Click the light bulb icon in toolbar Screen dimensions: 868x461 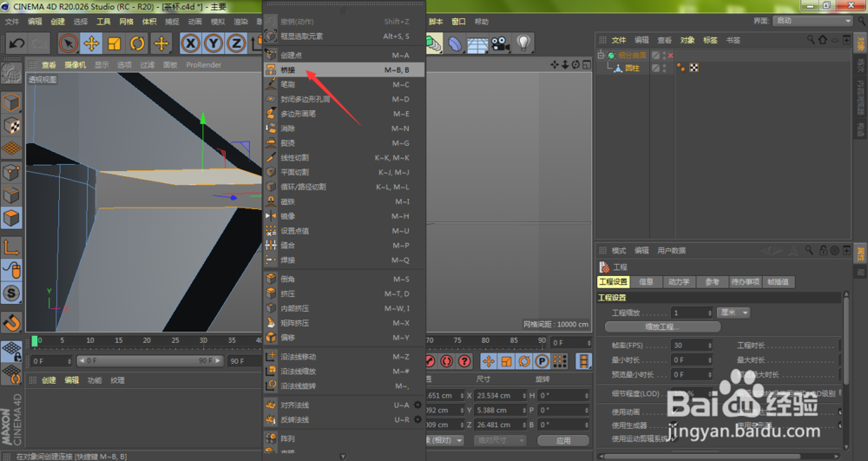523,43
